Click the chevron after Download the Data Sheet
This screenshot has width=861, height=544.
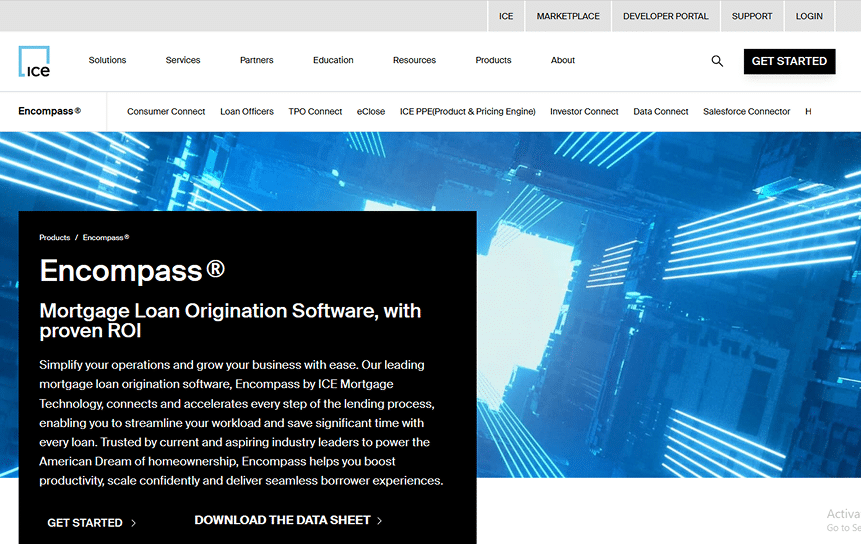point(379,520)
